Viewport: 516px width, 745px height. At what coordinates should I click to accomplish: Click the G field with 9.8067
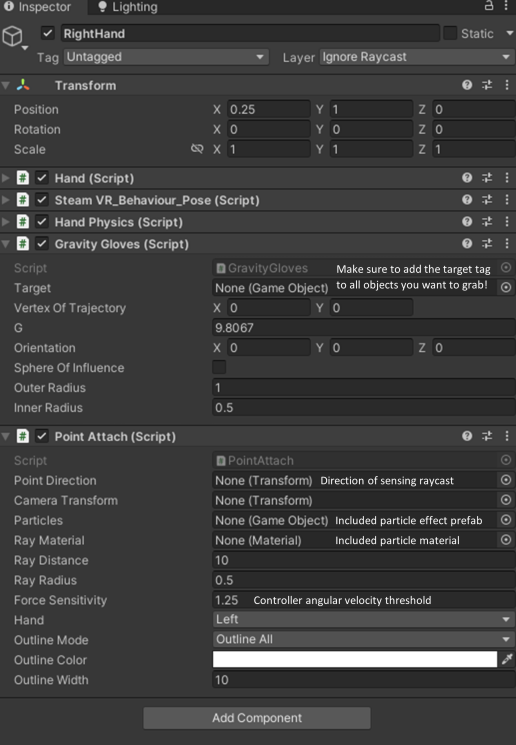tap(363, 328)
